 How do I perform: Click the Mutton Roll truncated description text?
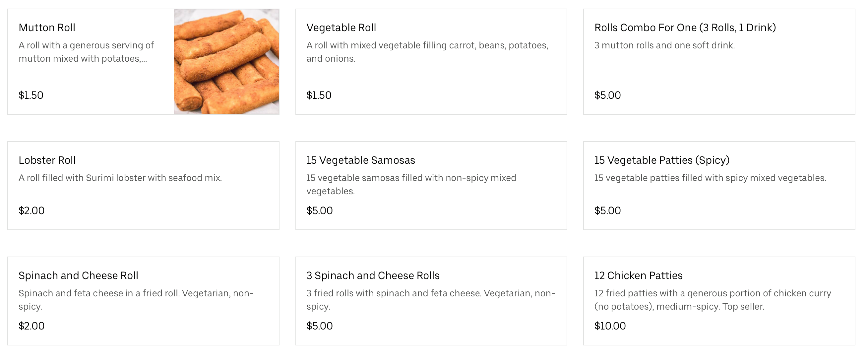[x=86, y=52]
